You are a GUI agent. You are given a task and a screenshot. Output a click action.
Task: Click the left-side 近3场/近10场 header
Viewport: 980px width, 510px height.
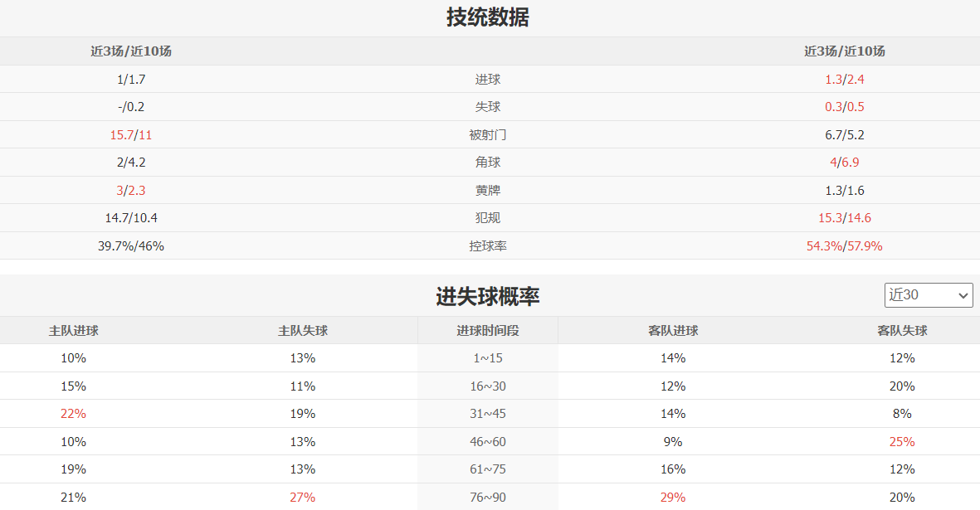click(x=131, y=51)
